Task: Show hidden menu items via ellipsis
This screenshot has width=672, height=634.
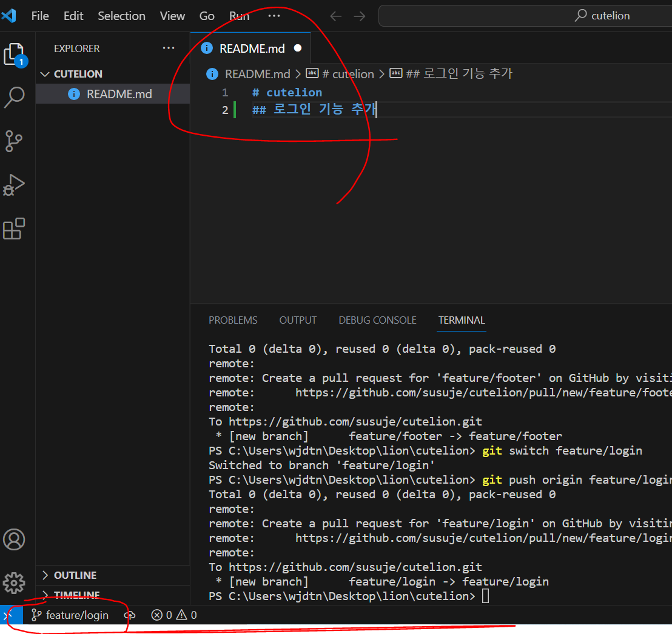Action: click(x=274, y=16)
